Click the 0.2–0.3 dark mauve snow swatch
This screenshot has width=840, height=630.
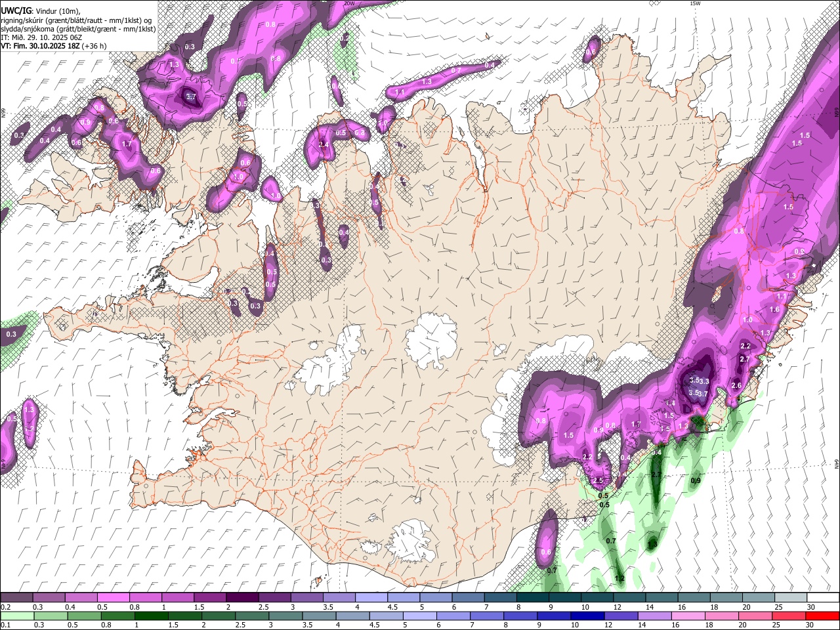coord(16,597)
